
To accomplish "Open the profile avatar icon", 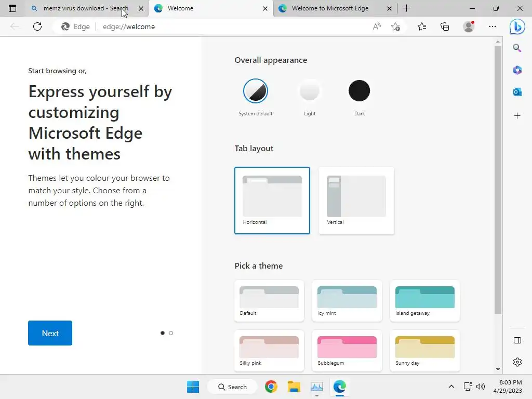I will coord(469,26).
